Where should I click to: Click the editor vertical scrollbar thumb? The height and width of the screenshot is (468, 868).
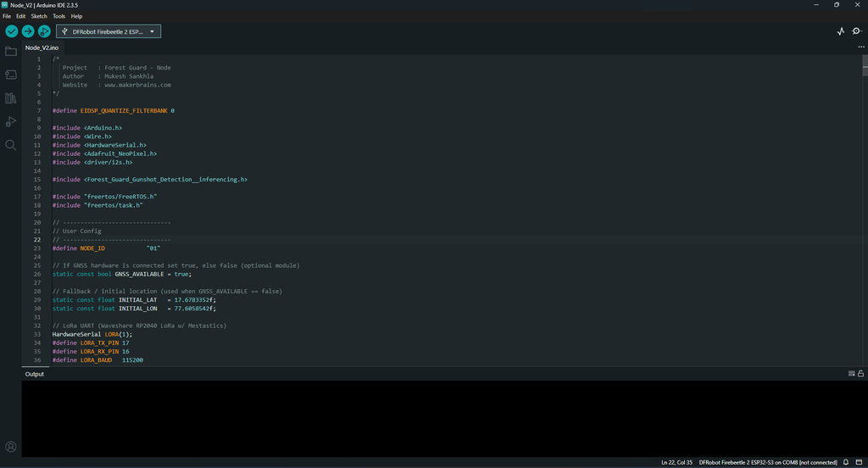(865, 66)
